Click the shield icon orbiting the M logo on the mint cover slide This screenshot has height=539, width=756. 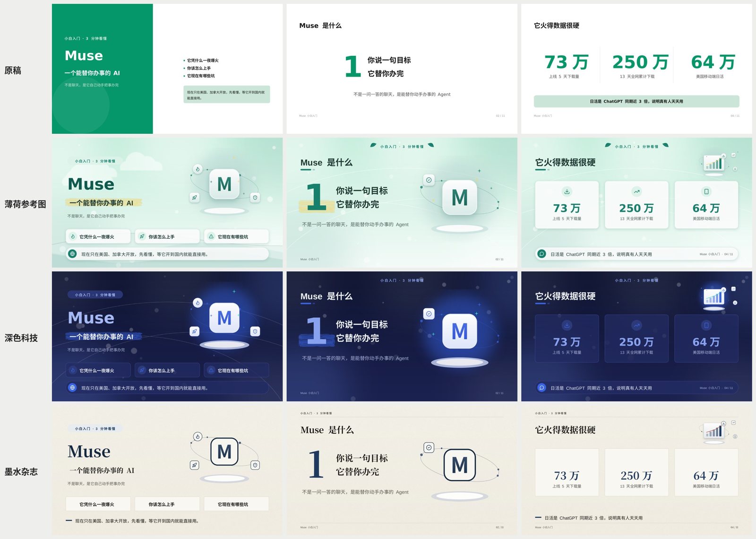(x=255, y=198)
